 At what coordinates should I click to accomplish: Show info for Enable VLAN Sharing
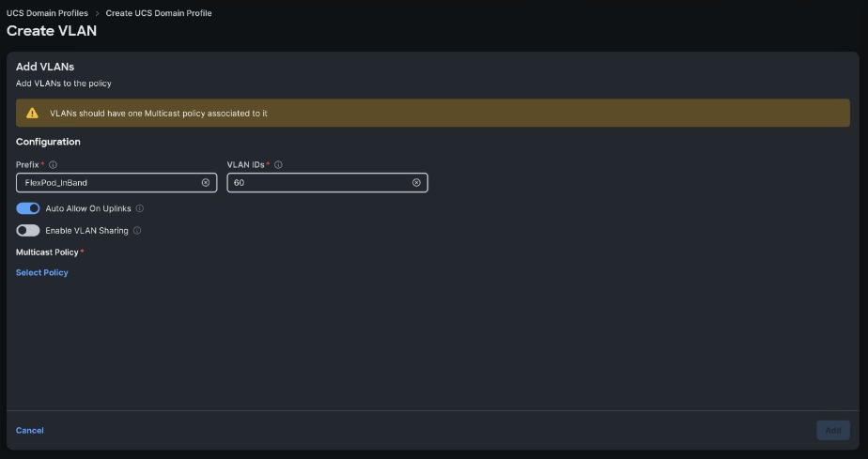coord(137,231)
